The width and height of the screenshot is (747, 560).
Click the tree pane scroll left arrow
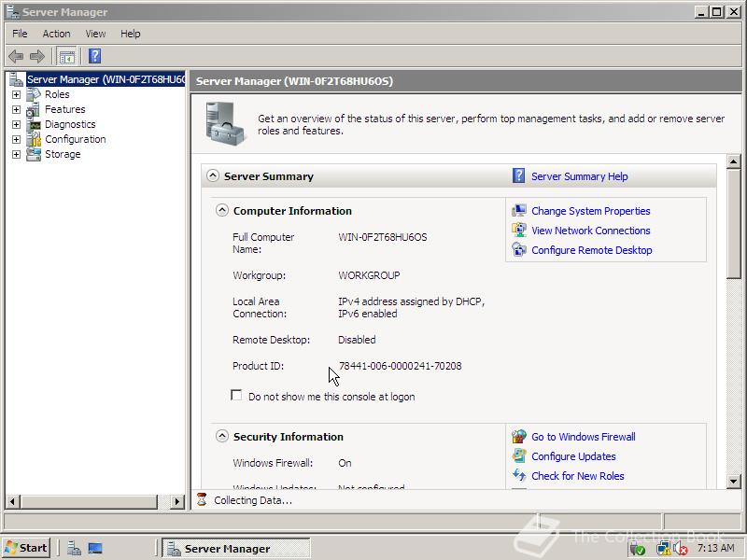coord(13,501)
